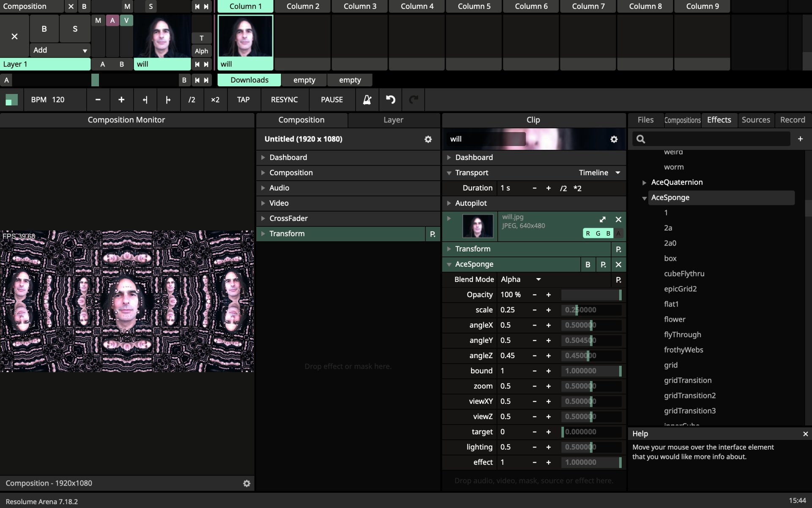Screen dimensions: 812x508
Task: Click the redo arrow icon
Action: click(414, 99)
